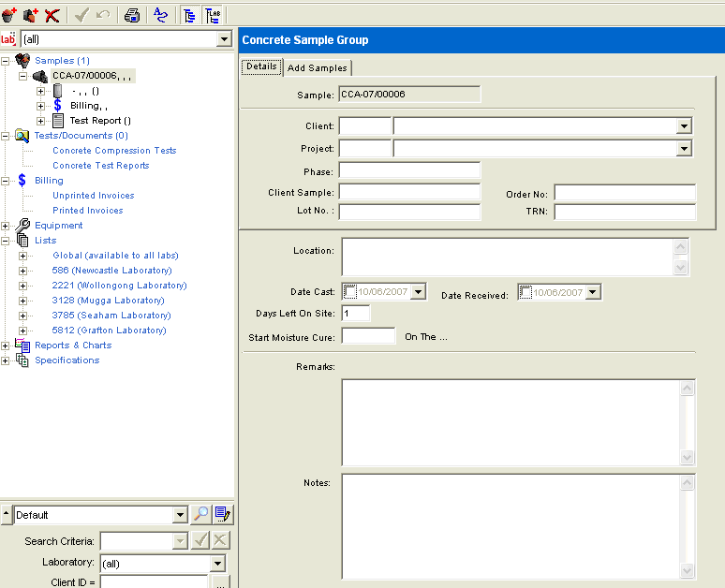Click the spelling/sort 'A' toolbar icon
Screen dimensions: 725x588
tap(160, 14)
